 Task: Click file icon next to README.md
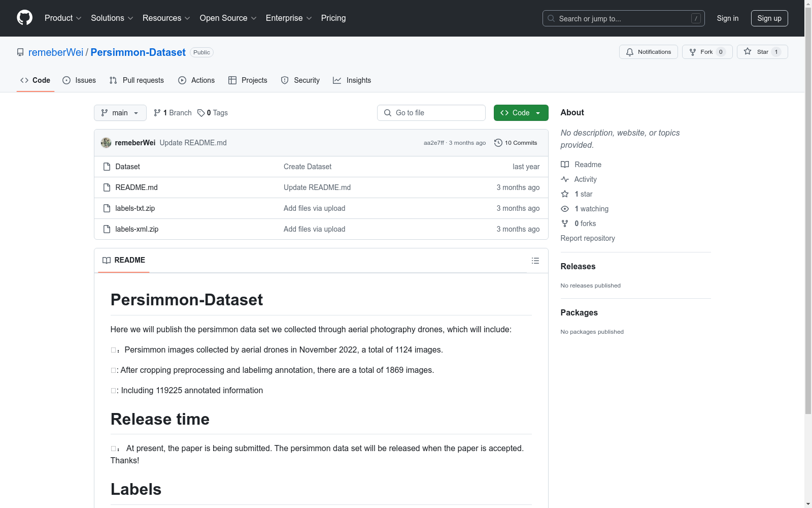pos(107,187)
